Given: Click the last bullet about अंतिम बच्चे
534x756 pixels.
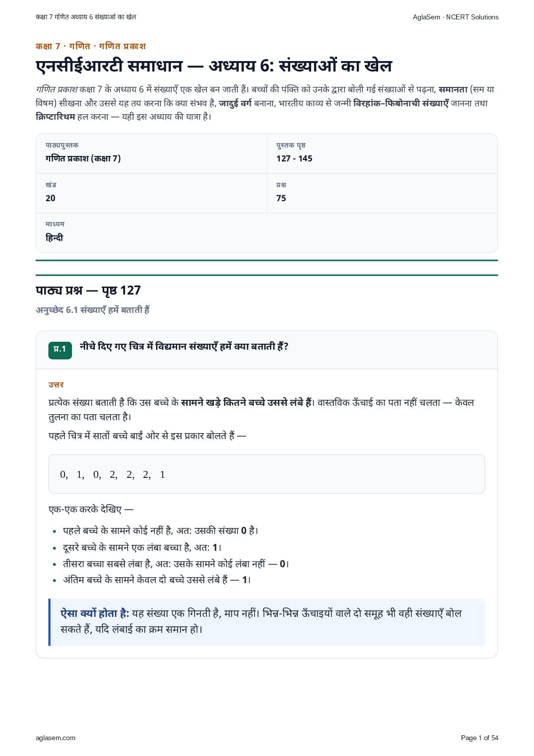Looking at the screenshot, I should click(157, 580).
